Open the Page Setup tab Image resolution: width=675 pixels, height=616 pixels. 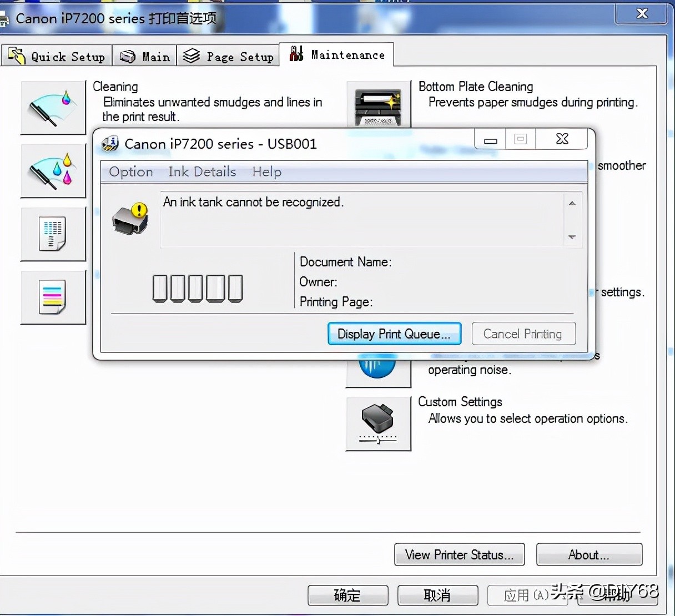pyautogui.click(x=228, y=56)
